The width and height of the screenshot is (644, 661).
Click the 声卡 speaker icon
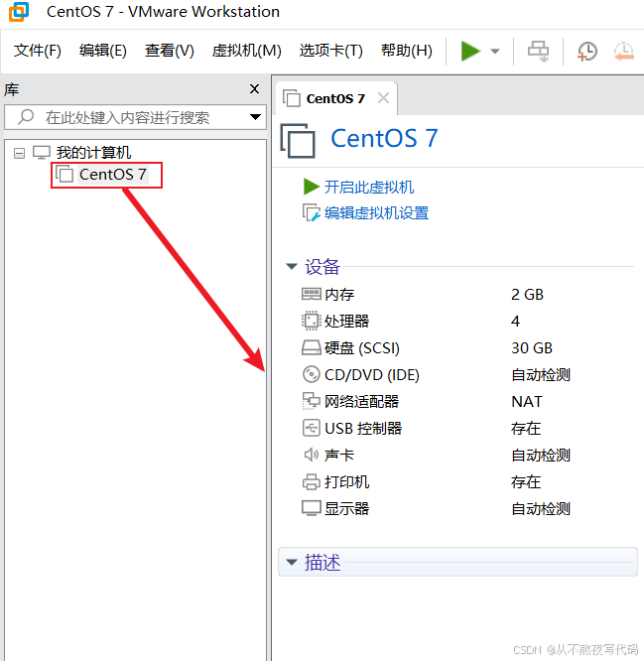pos(312,455)
